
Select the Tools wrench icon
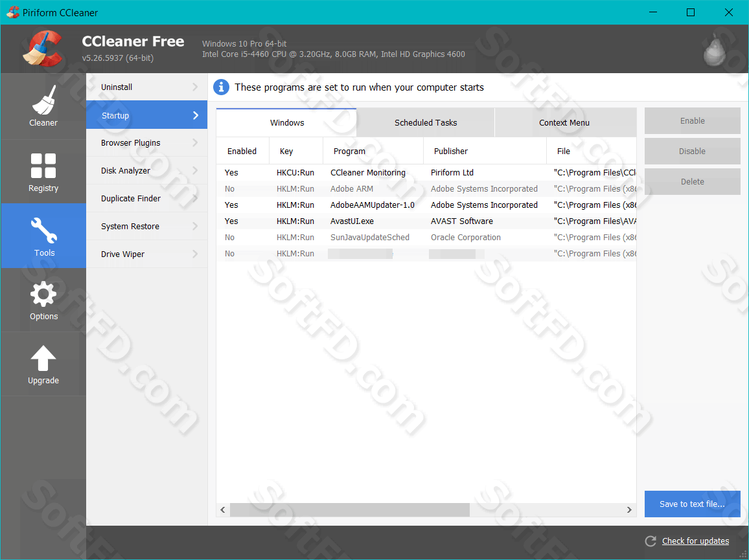click(x=44, y=230)
